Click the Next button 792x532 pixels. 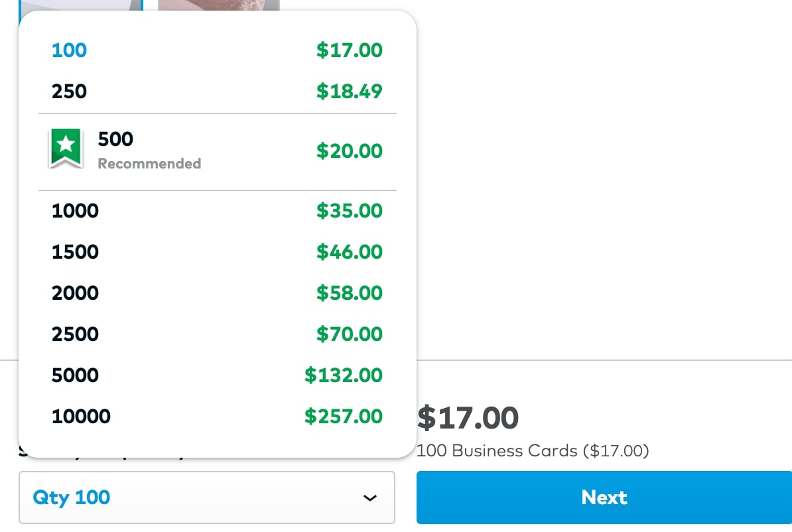tap(604, 498)
